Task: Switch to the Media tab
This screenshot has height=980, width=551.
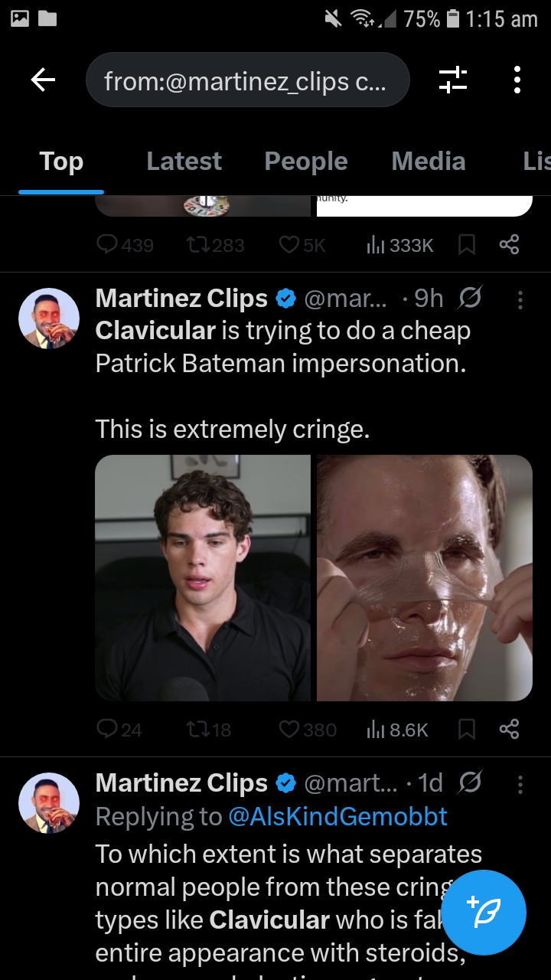Action: (429, 162)
